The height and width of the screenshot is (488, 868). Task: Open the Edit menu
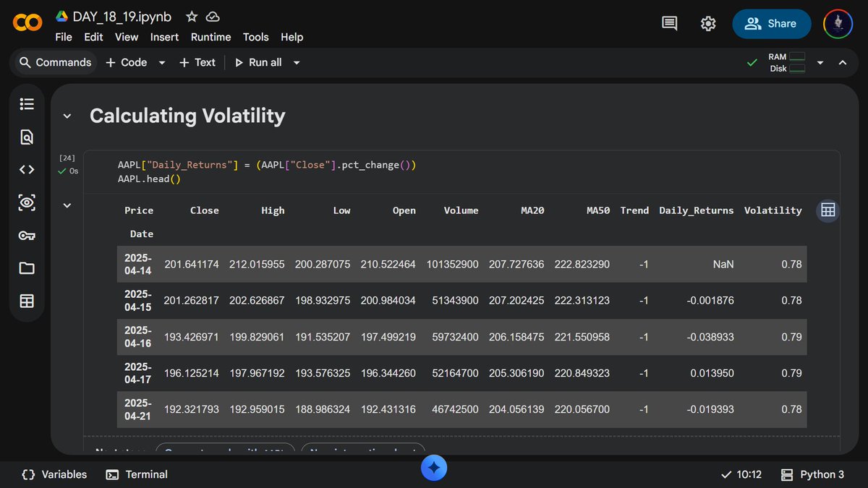93,37
